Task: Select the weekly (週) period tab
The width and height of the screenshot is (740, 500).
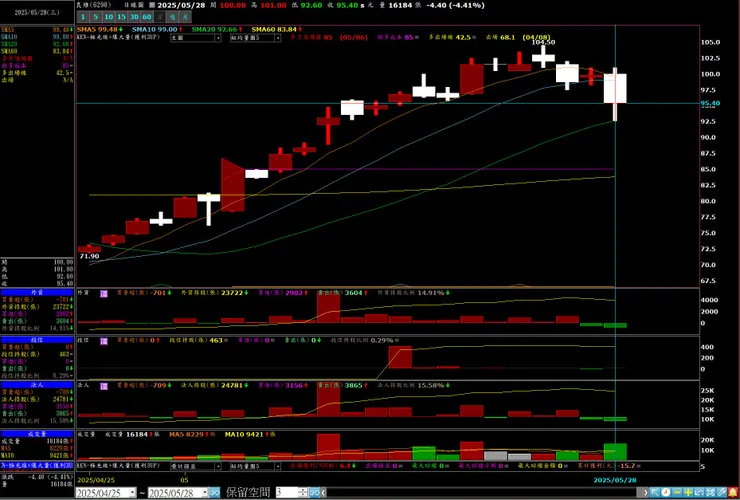Action: point(173,17)
